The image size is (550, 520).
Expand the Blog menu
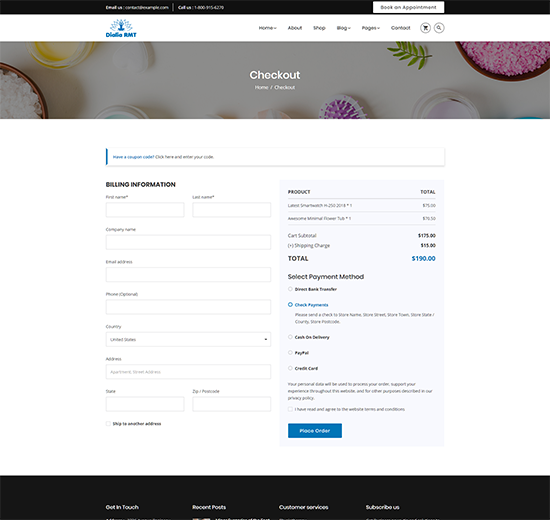(343, 28)
